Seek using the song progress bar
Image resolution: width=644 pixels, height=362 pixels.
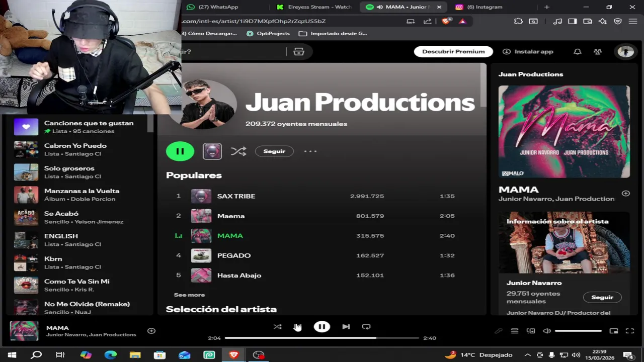point(322,338)
